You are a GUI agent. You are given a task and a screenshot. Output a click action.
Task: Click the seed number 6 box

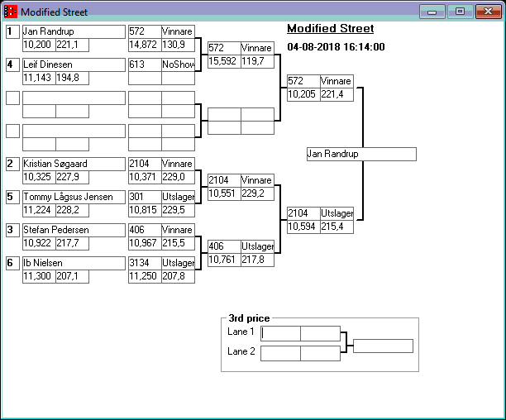click(12, 263)
